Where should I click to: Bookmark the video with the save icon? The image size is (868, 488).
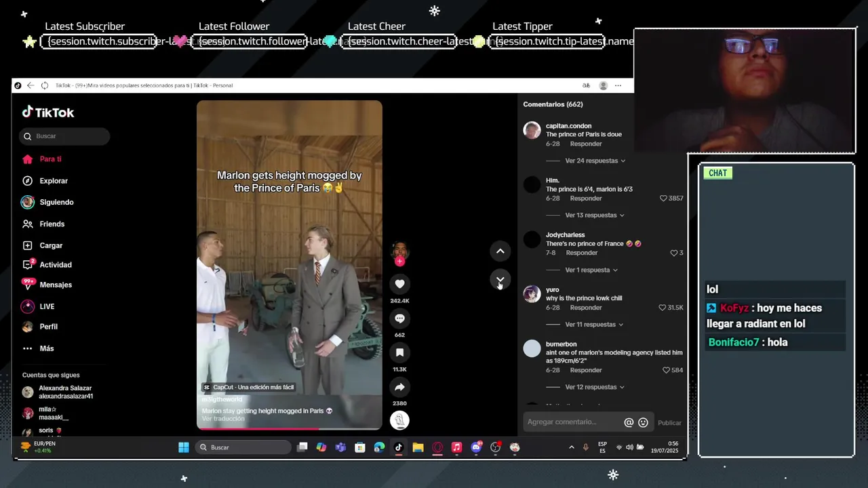pos(399,352)
